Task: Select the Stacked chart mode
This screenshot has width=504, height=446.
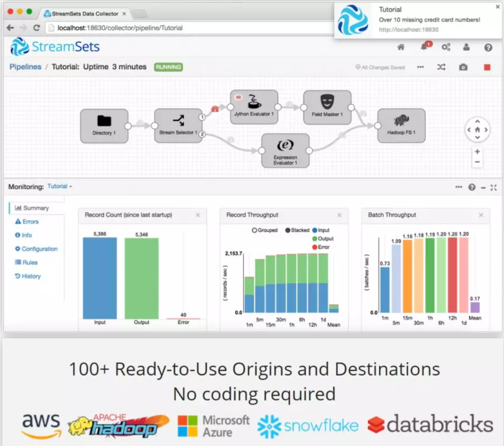Action: [298, 230]
